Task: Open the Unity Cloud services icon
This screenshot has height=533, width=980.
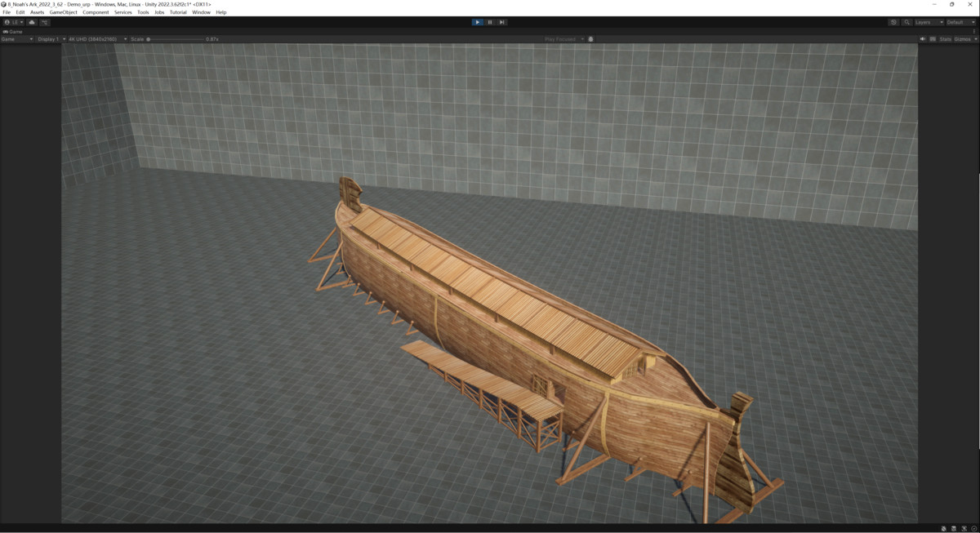Action: (x=32, y=22)
